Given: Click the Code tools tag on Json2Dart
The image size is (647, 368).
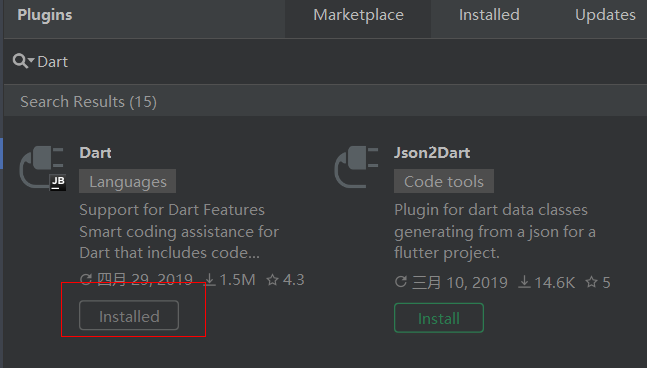Looking at the screenshot, I should tap(444, 182).
